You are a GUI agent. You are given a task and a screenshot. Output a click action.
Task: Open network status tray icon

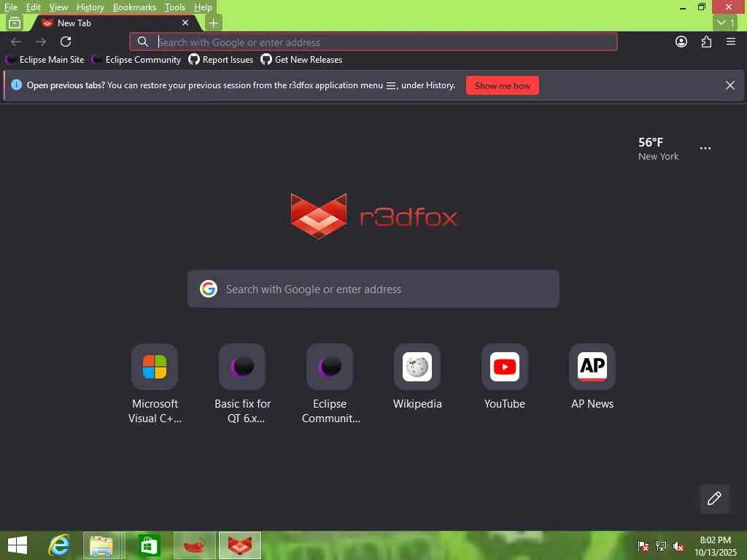tap(661, 546)
